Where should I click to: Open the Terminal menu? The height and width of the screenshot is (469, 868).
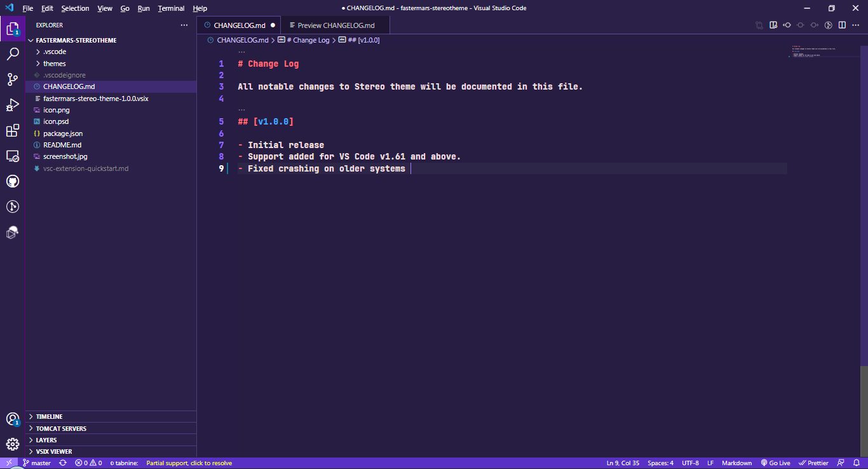(170, 8)
